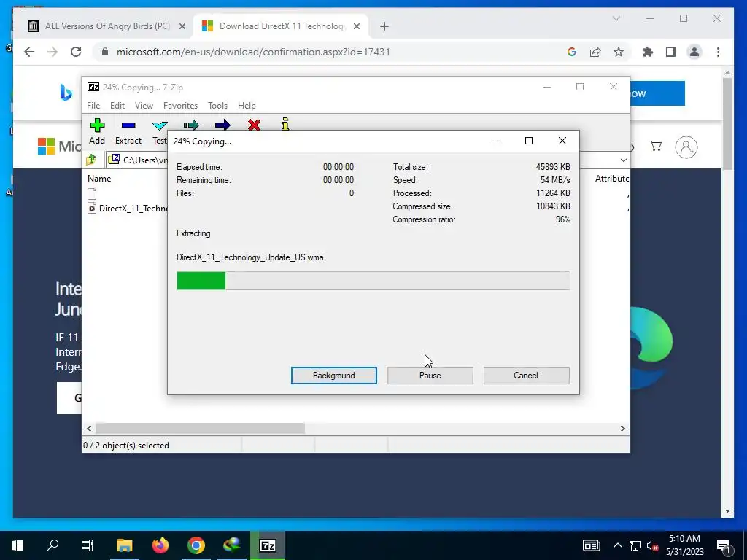Open Chrome profile avatar
The width and height of the screenshot is (747, 560).
(694, 52)
